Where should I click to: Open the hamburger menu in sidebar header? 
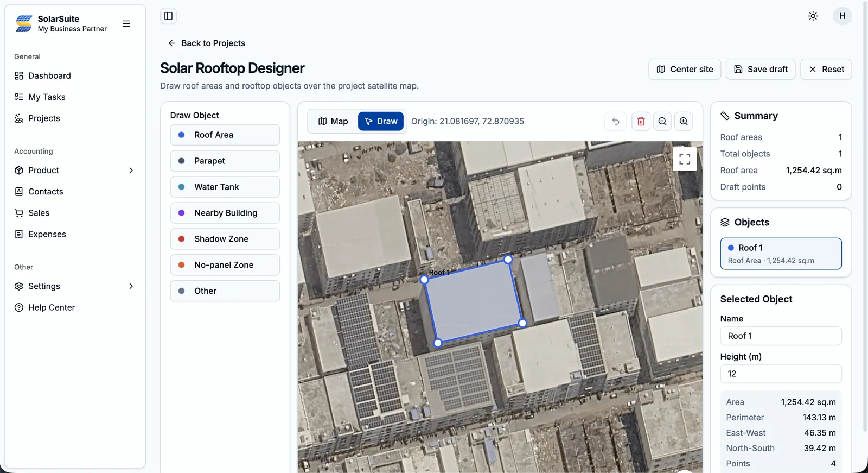point(126,24)
